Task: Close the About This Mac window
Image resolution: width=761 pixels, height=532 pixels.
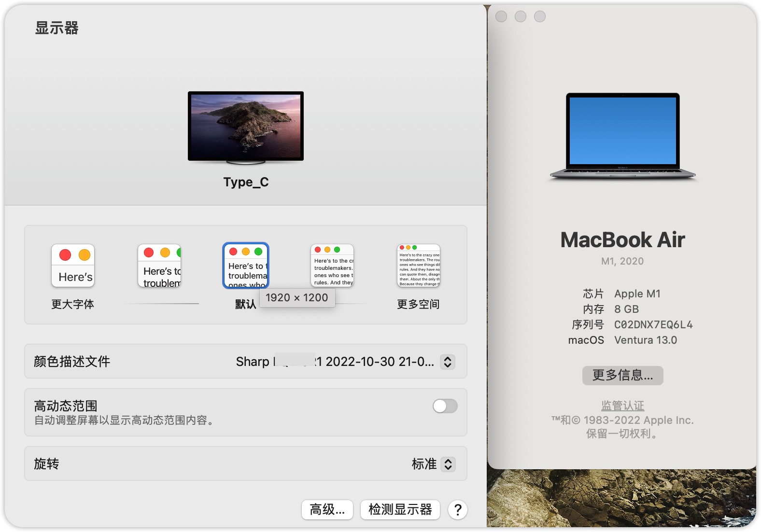Action: [501, 16]
